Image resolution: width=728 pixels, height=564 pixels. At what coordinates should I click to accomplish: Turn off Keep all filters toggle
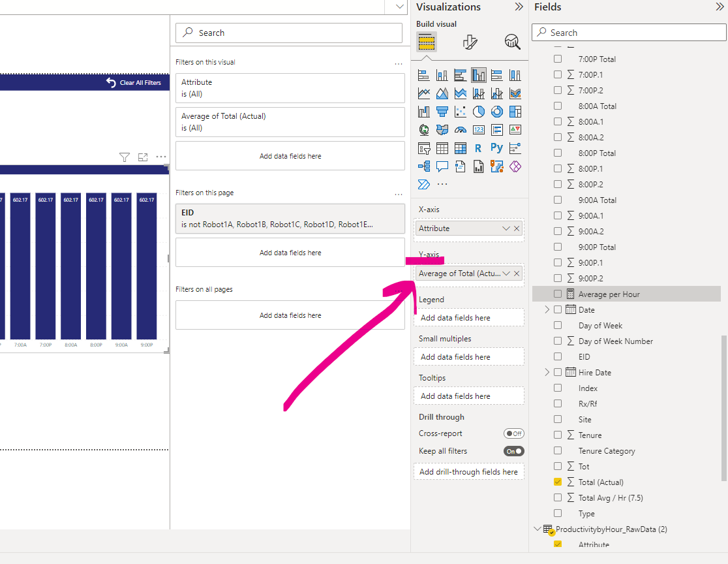(x=513, y=451)
